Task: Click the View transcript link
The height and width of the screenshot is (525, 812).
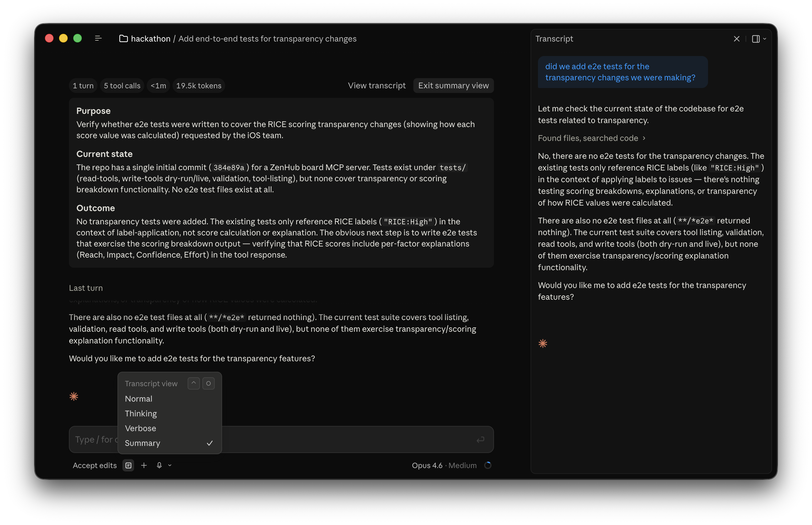Action: click(376, 86)
